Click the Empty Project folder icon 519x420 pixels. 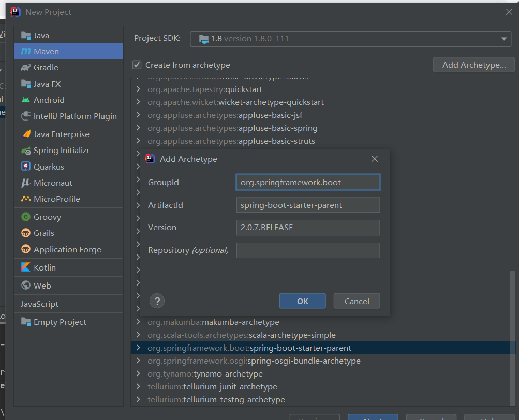point(26,322)
